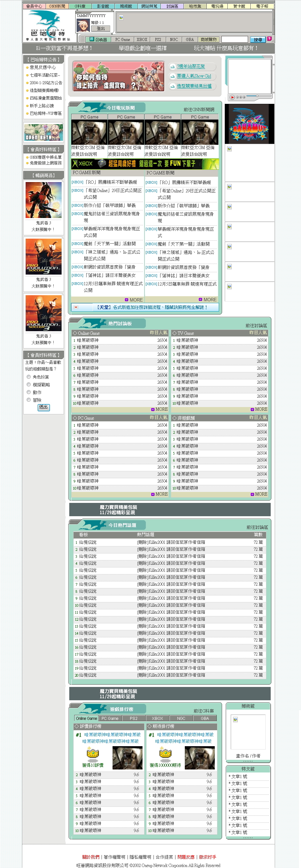301x868 pixels.
Task: Click the search text input field
Action: pyautogui.click(x=235, y=39)
